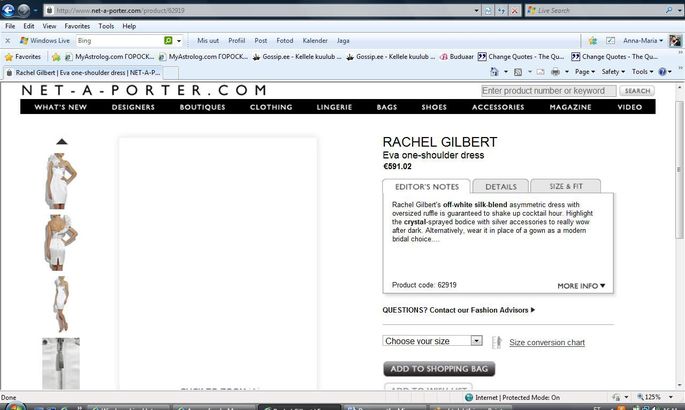Image resolution: width=685 pixels, height=410 pixels.
Task: Stop loading with the red X icon
Action: pos(515,10)
